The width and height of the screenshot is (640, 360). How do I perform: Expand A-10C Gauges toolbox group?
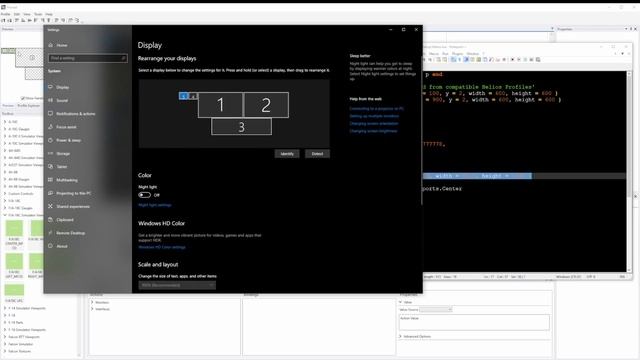pyautogui.click(x=5, y=129)
